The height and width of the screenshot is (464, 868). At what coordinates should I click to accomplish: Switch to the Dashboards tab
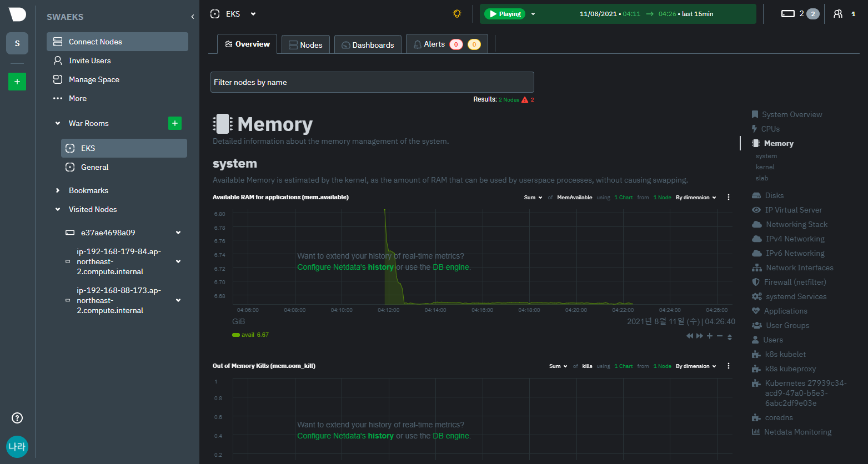(x=368, y=45)
